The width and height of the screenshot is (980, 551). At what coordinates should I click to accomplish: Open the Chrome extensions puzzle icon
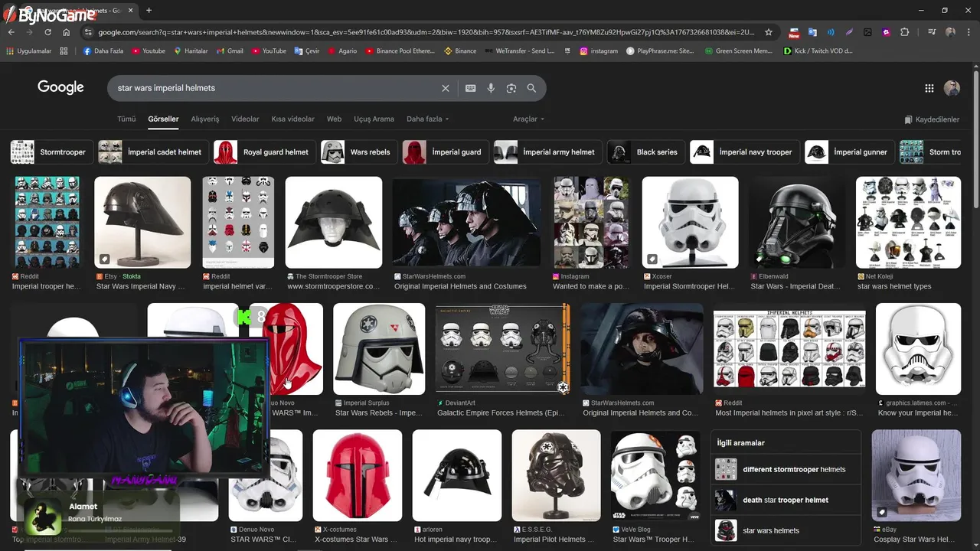(x=905, y=32)
